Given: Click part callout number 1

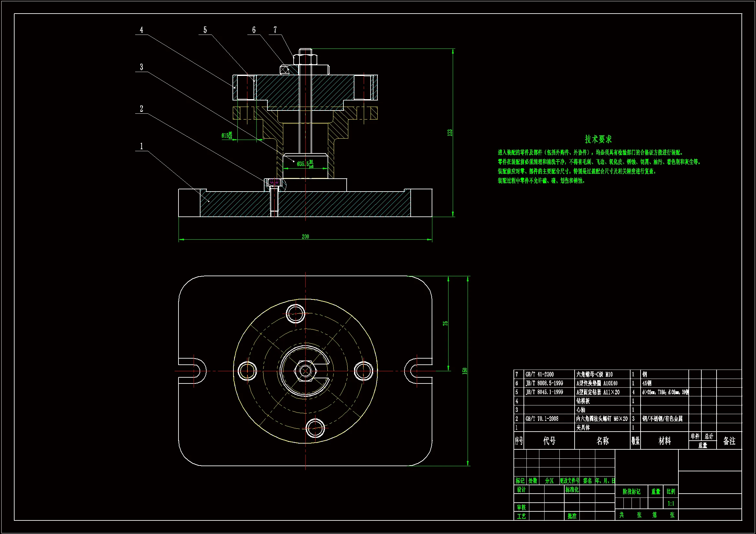Looking at the screenshot, I should [x=142, y=146].
